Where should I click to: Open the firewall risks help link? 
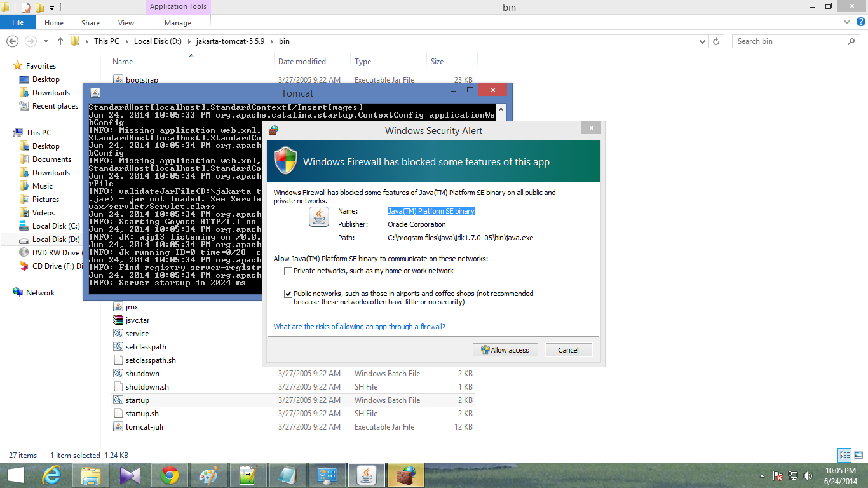pyautogui.click(x=360, y=326)
